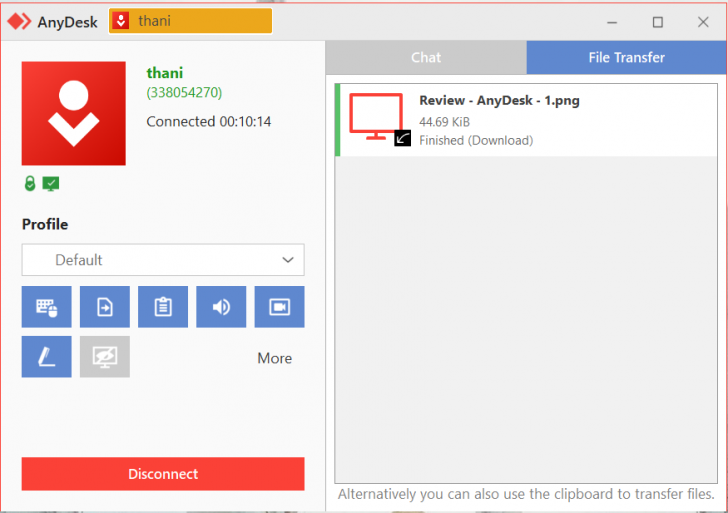Click More permissions link
The image size is (728, 513).
coord(275,358)
